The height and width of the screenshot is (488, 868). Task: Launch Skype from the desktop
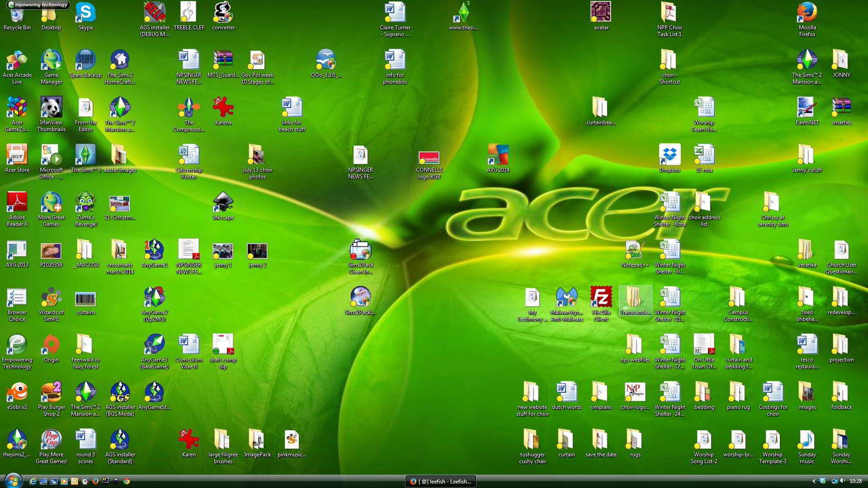[x=85, y=16]
